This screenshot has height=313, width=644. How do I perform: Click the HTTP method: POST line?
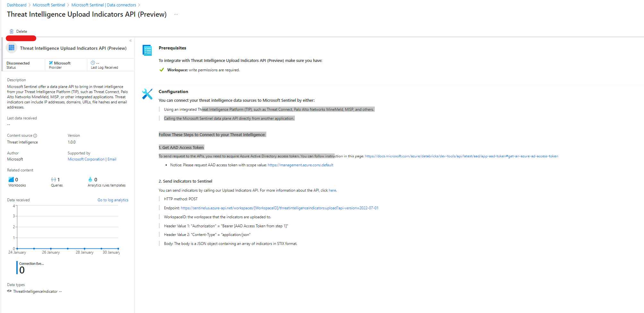[x=181, y=199]
